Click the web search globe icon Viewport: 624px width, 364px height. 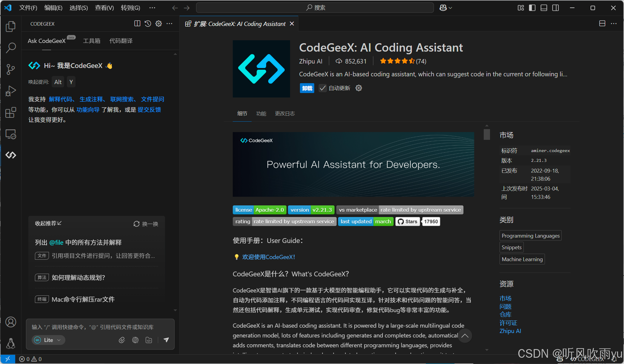coord(135,340)
